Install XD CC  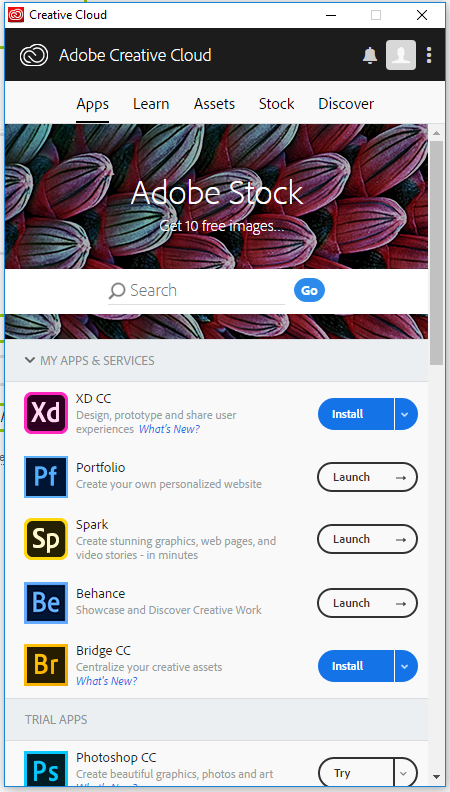click(x=356, y=414)
